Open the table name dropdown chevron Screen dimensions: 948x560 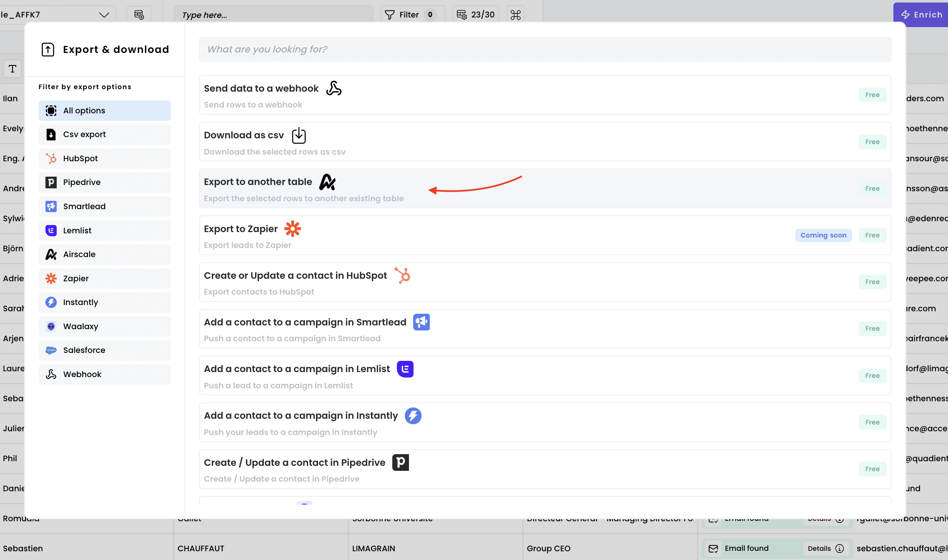pyautogui.click(x=104, y=15)
